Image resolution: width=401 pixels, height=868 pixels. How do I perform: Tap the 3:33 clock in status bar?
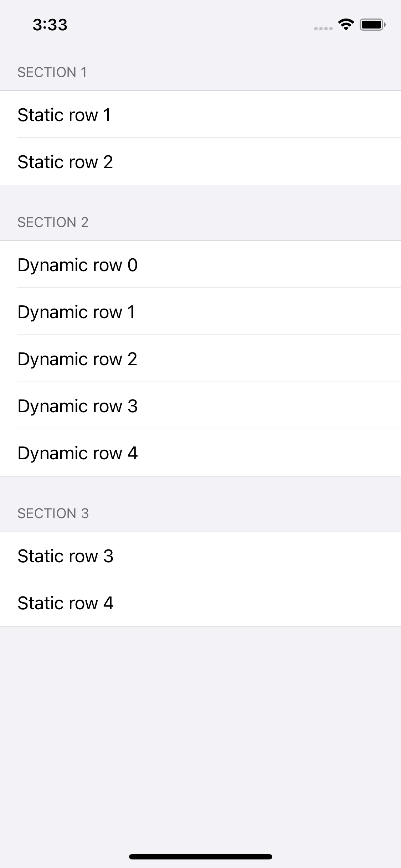(50, 25)
